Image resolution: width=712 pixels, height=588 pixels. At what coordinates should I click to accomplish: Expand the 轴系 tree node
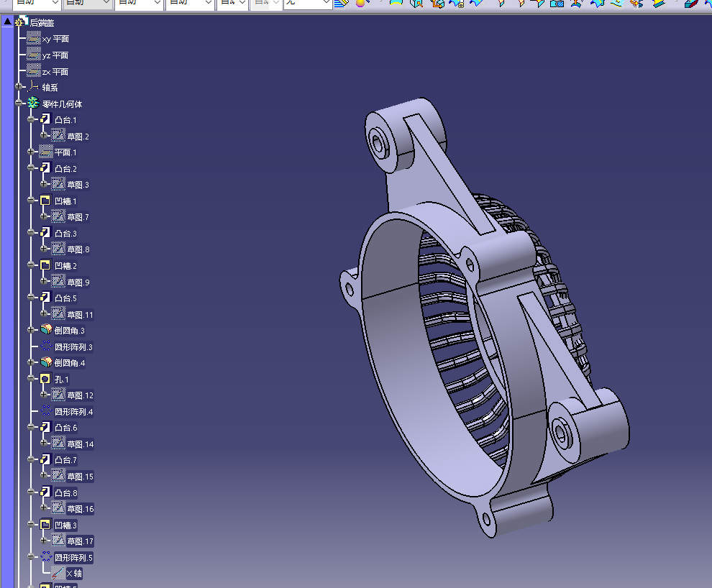point(19,86)
